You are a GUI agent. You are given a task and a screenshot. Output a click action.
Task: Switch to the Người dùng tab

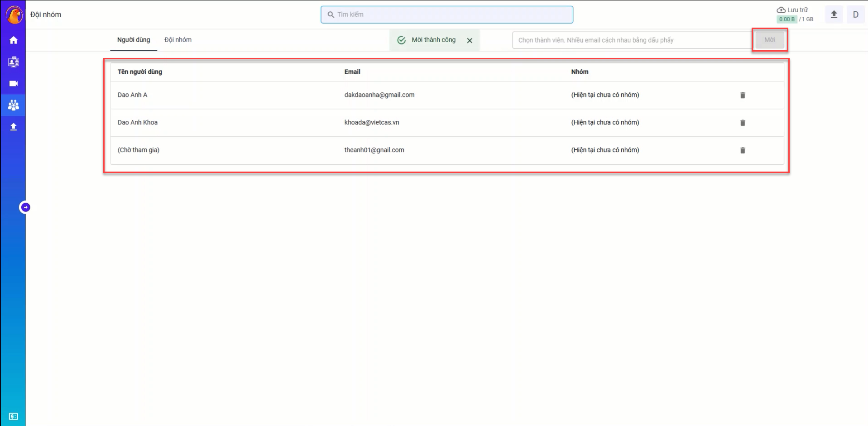134,40
